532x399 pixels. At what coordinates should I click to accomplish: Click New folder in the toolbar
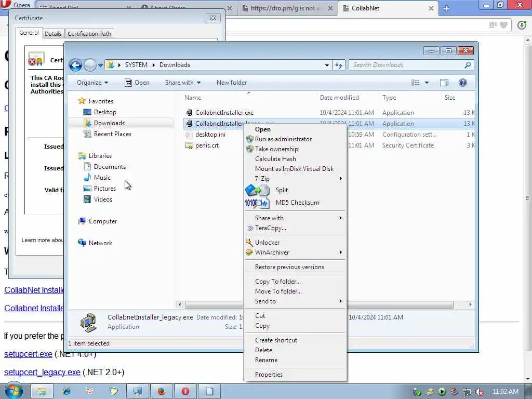click(232, 83)
